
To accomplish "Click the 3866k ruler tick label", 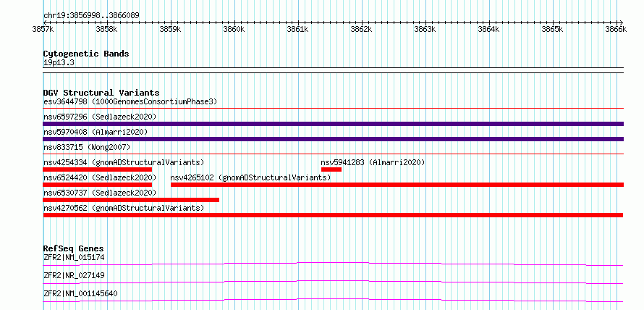I will pyautogui.click(x=616, y=30).
